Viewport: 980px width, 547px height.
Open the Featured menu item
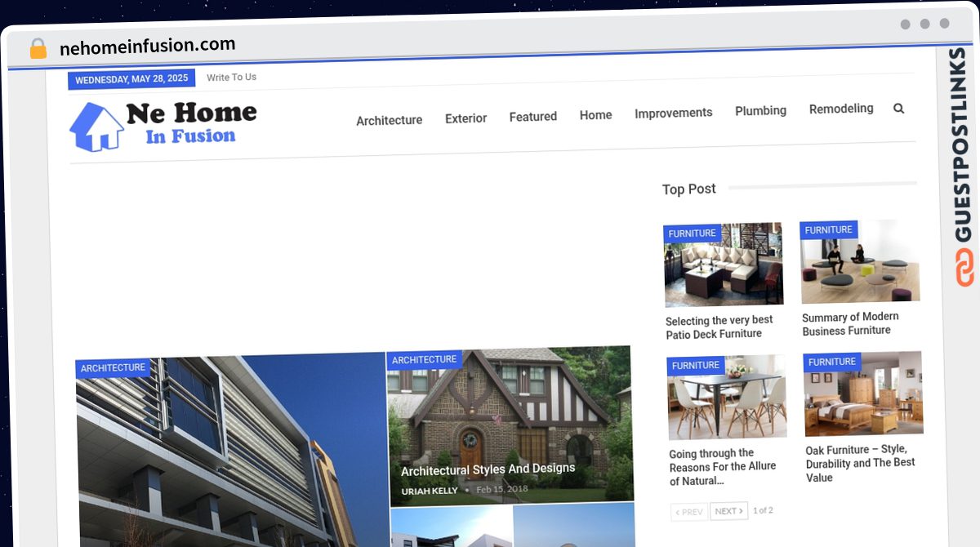532,117
